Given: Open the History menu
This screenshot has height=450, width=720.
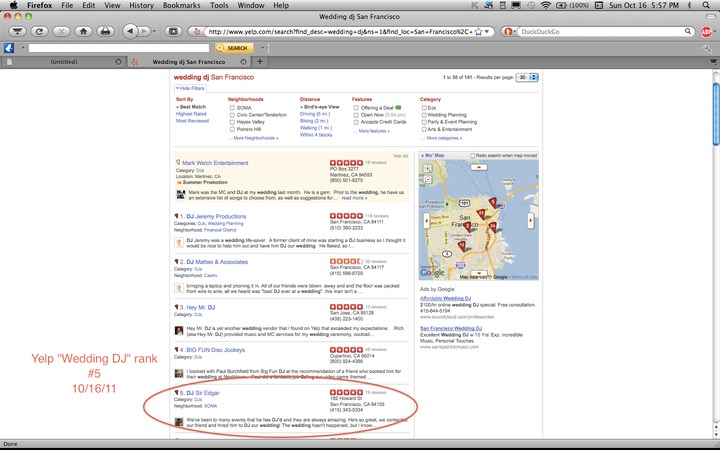Looking at the screenshot, I should click(141, 6).
